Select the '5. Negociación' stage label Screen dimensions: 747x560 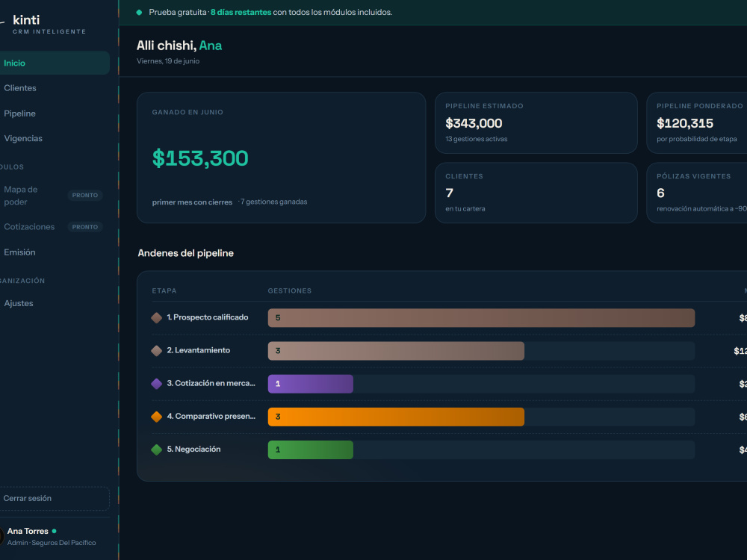(x=193, y=449)
